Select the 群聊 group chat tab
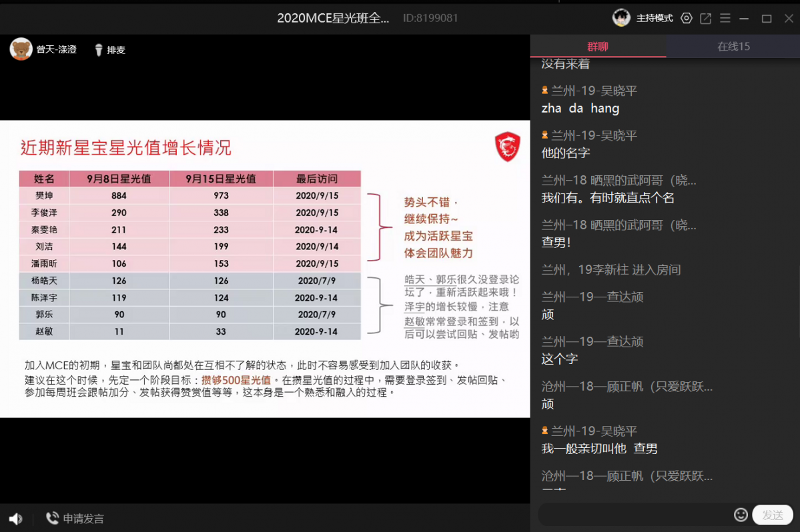Screen dimensions: 800x532 (x=598, y=47)
